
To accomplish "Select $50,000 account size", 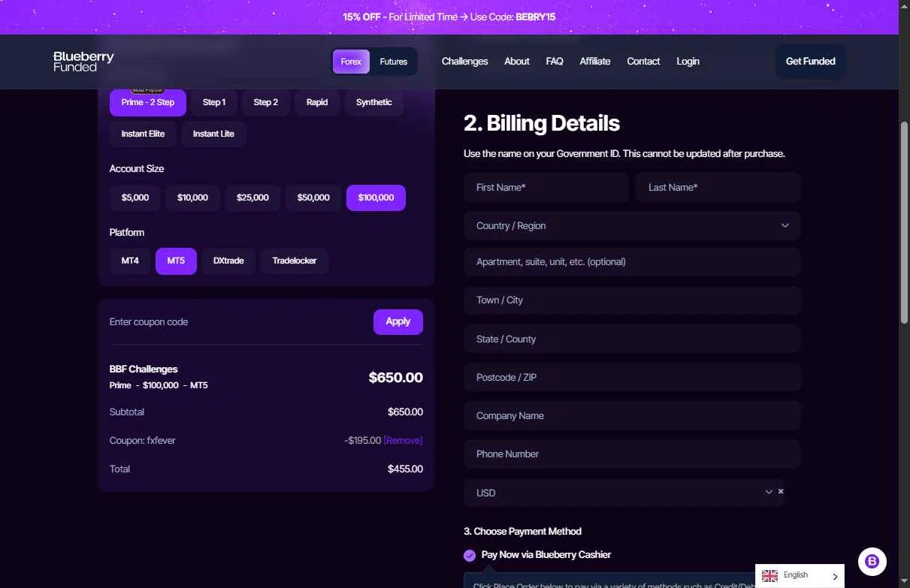I will point(313,198).
